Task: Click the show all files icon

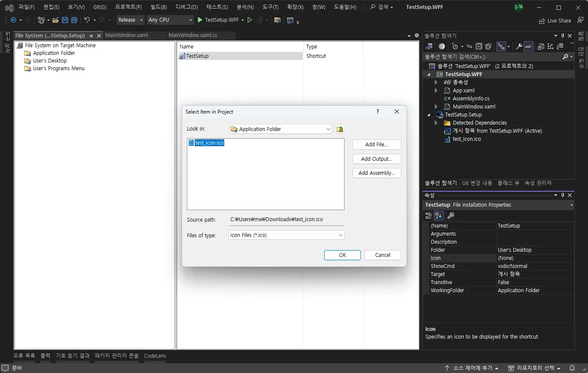Action: (x=488, y=46)
